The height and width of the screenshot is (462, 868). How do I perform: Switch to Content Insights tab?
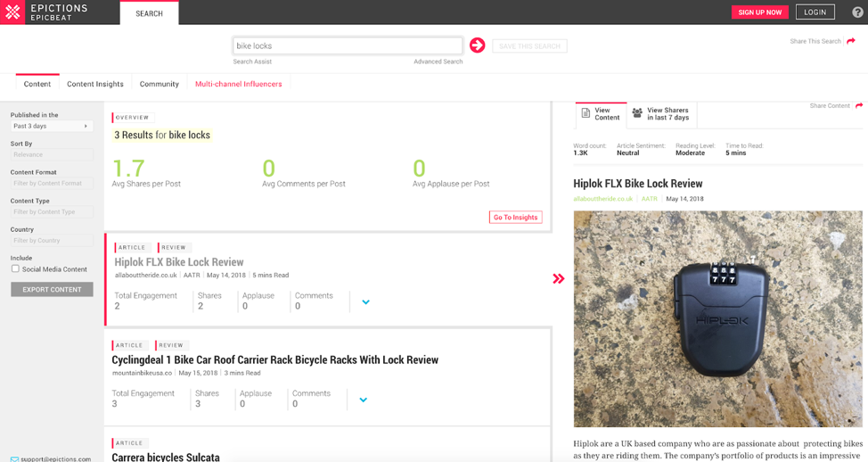(95, 84)
